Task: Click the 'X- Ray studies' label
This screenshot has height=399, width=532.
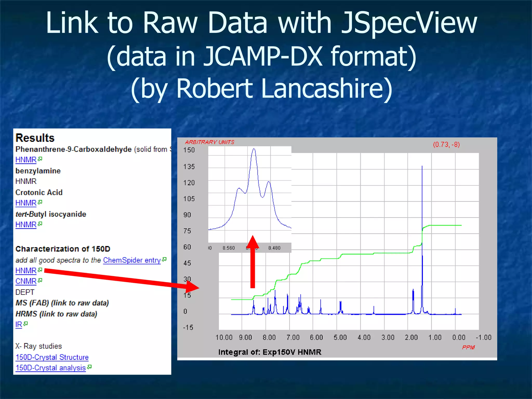Action: tap(38, 346)
